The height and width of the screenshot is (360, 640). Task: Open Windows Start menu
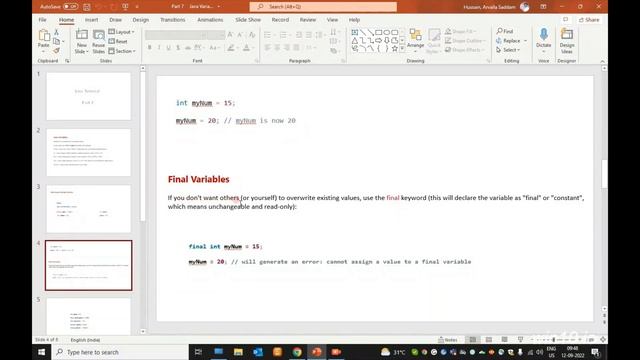tap(42, 352)
